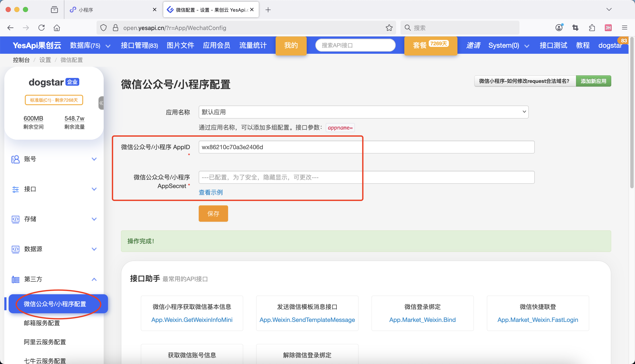This screenshot has width=635, height=364.
Task: Open the browser hamburger menu
Action: coord(624,28)
